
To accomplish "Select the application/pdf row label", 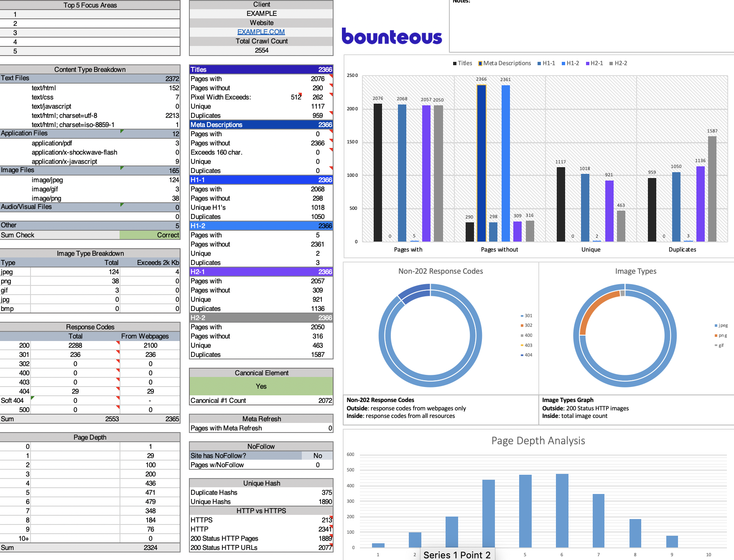I will pos(52,143).
